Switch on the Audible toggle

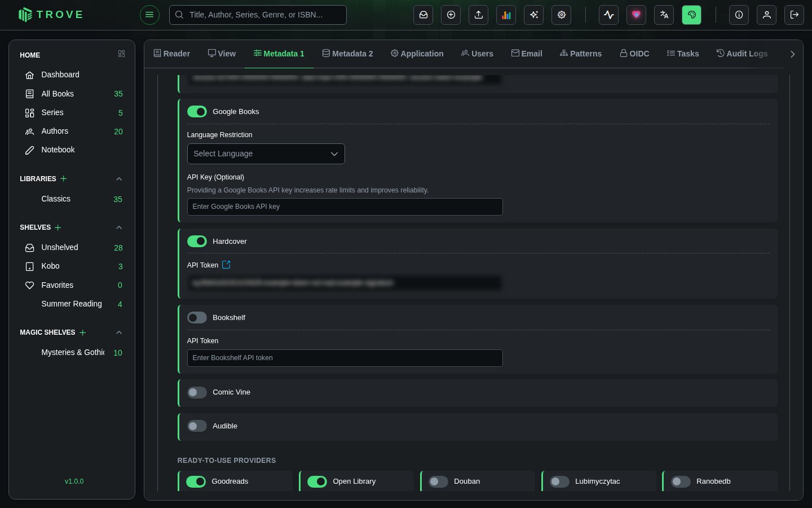(x=197, y=426)
